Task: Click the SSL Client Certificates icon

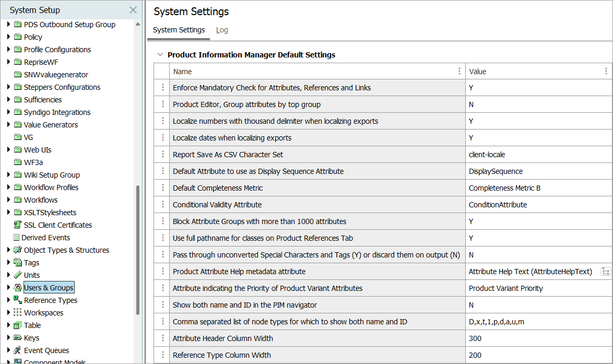Action: click(x=18, y=225)
